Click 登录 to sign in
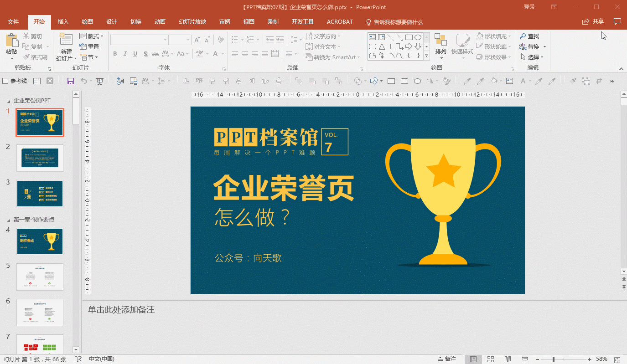Image resolution: width=627 pixels, height=364 pixels. tap(529, 7)
